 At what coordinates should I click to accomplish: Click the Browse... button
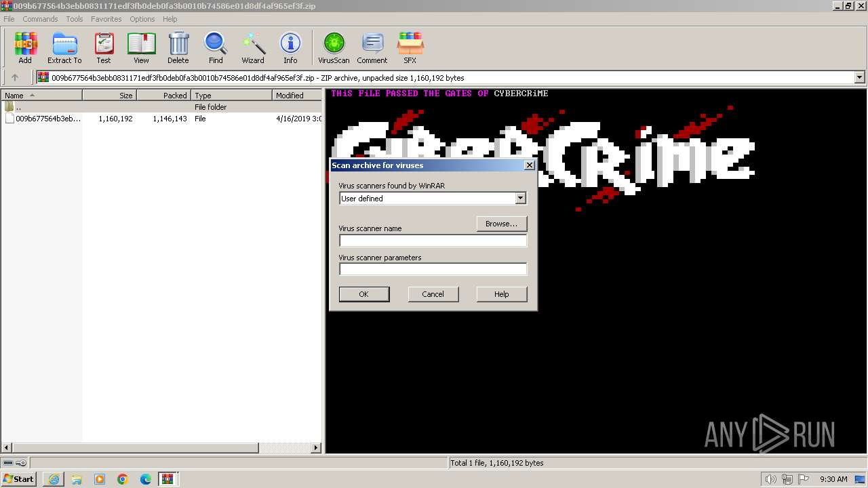pyautogui.click(x=501, y=224)
